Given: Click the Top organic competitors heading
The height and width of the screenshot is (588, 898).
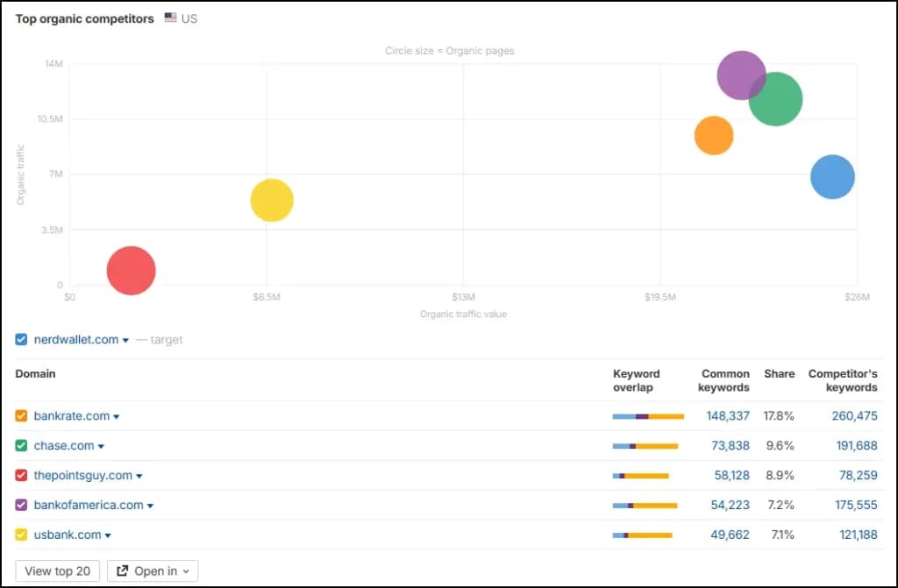Looking at the screenshot, I should [x=85, y=19].
